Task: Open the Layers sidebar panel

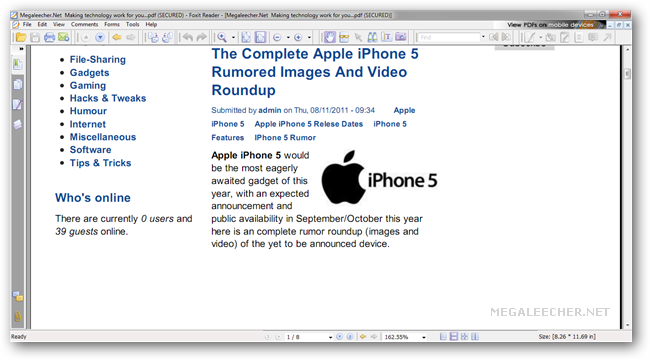Action: coord(17,124)
